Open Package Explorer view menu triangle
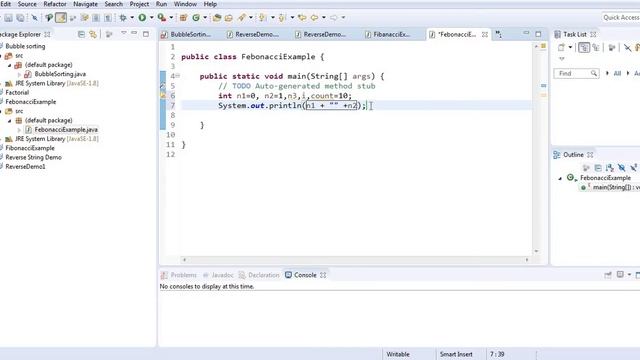The image size is (640, 360). point(123,33)
